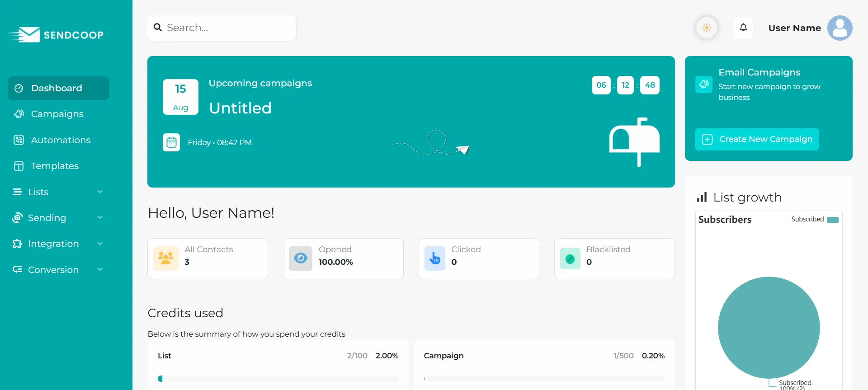
Task: Click the notification bell icon
Action: tap(743, 28)
